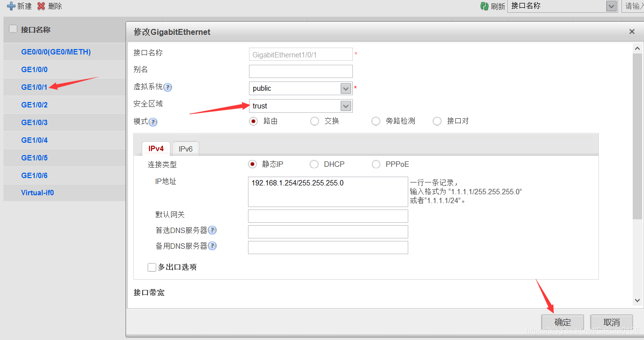Open interface GE1/0/6

[34, 175]
